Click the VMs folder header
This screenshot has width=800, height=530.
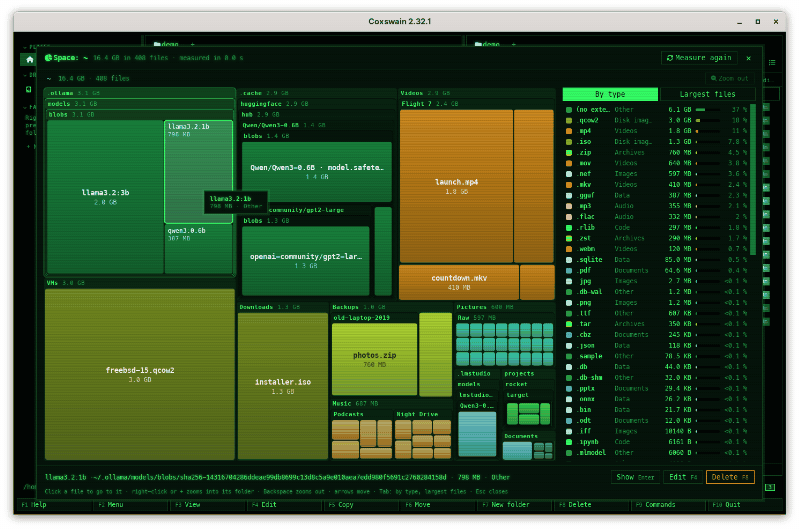[x=139, y=283]
